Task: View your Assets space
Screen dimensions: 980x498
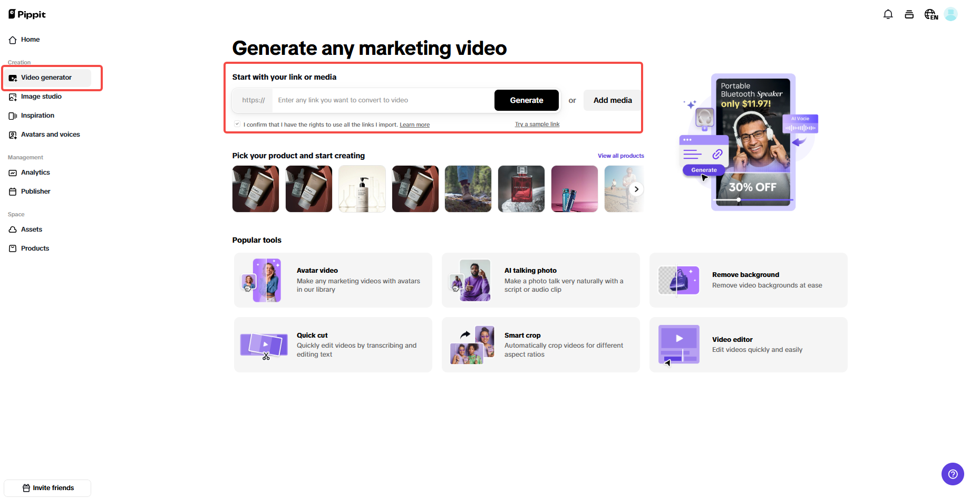Action: pyautogui.click(x=31, y=229)
